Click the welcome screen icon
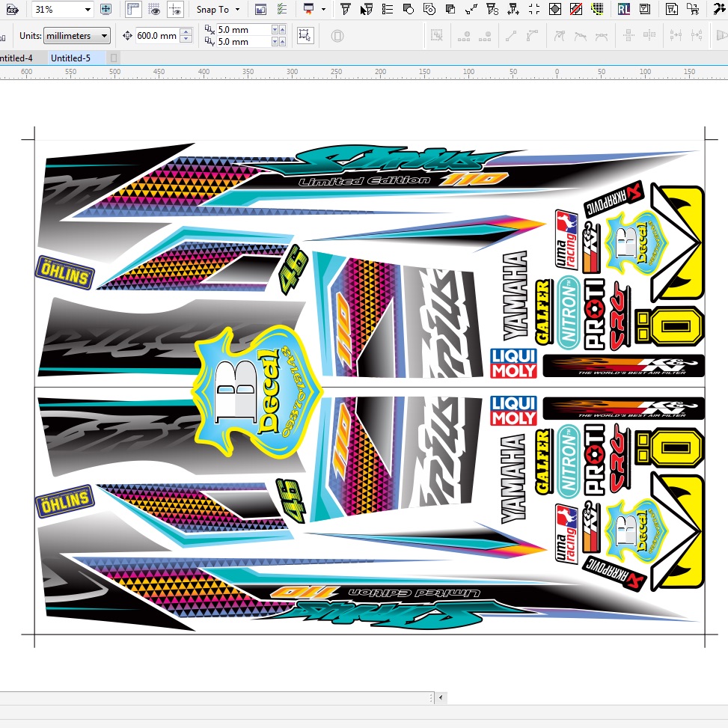This screenshot has height=728, width=728. tap(261, 9)
